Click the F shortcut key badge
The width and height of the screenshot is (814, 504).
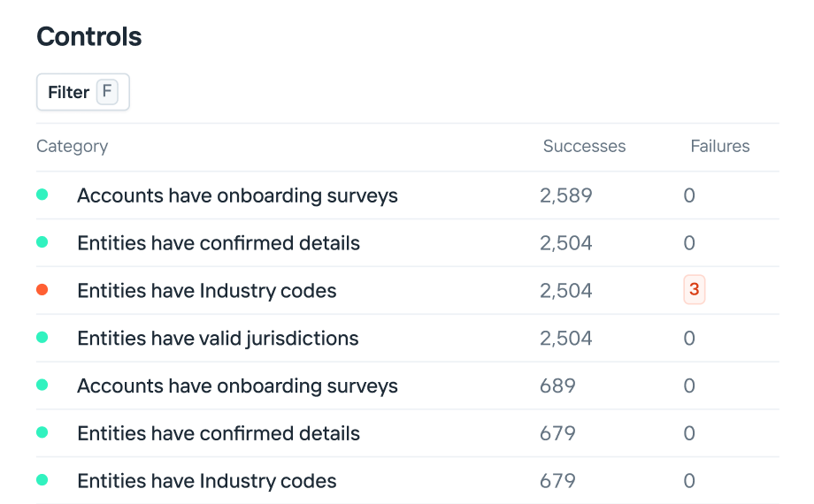coord(107,92)
